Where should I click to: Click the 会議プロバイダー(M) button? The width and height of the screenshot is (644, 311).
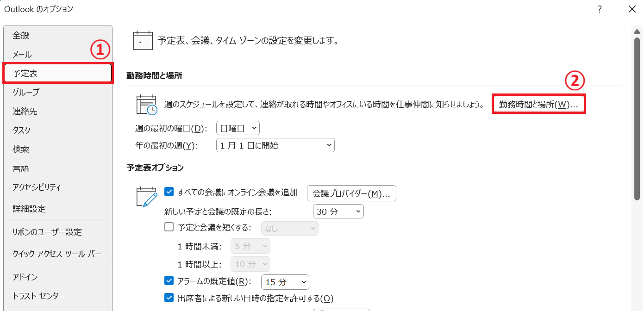pyautogui.click(x=351, y=193)
